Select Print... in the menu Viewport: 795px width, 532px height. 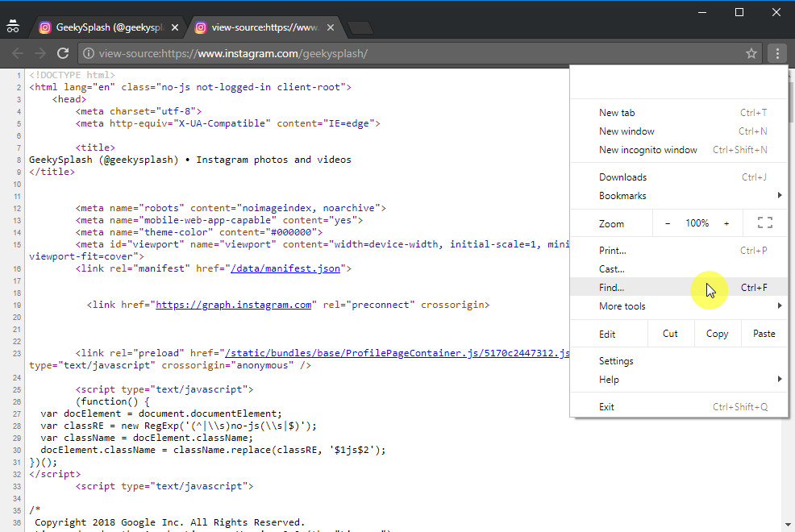[x=679, y=251]
